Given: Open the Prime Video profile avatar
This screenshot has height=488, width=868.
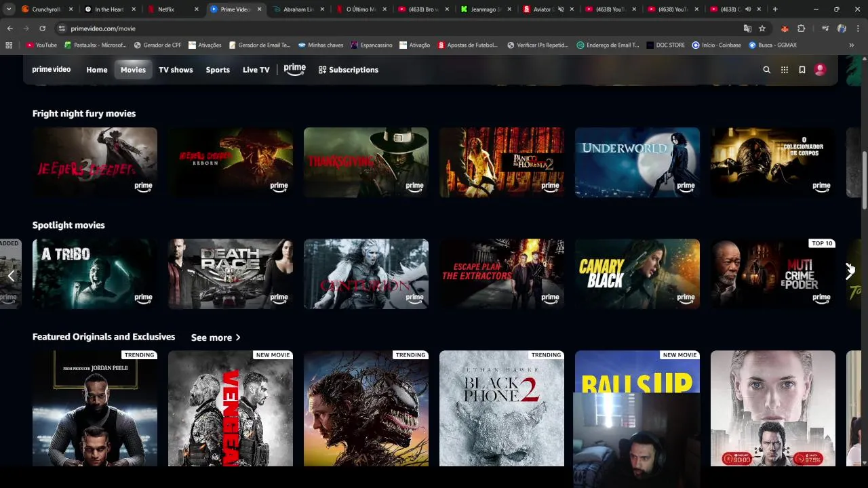Looking at the screenshot, I should click(820, 70).
